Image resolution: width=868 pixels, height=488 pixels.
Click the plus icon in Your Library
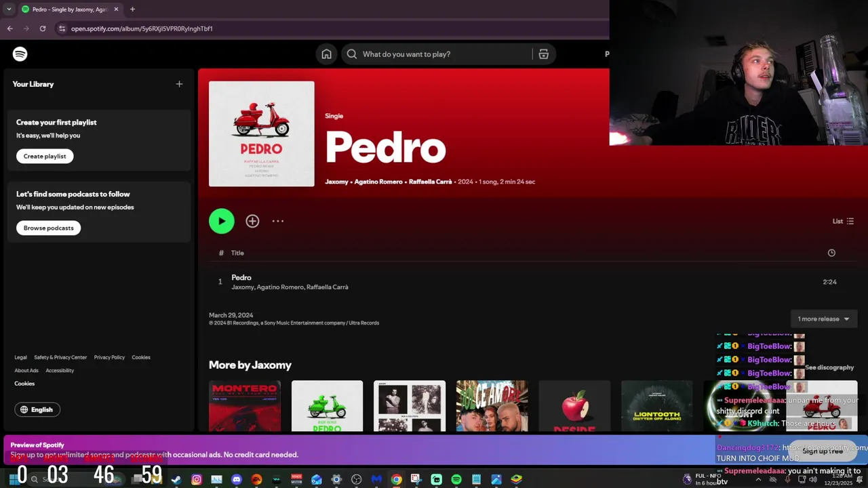click(x=179, y=84)
